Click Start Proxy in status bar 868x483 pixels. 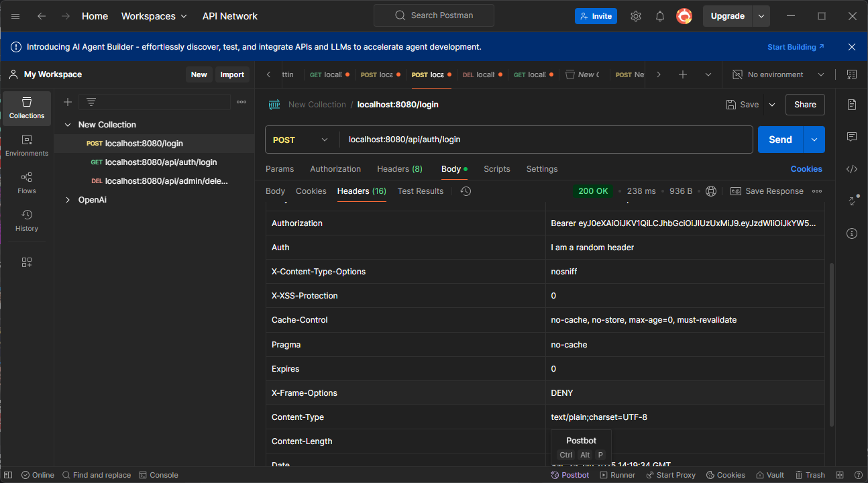pos(671,475)
